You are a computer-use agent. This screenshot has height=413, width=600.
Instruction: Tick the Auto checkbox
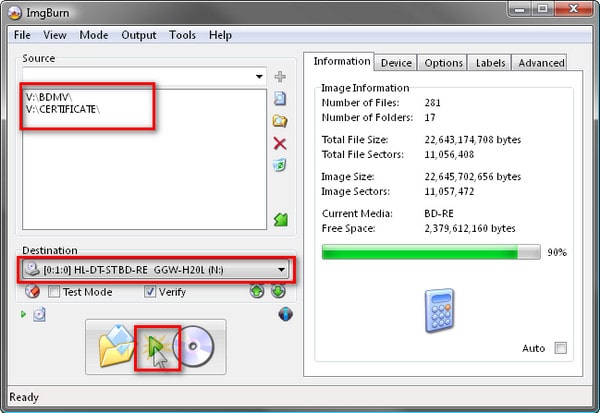pos(560,348)
